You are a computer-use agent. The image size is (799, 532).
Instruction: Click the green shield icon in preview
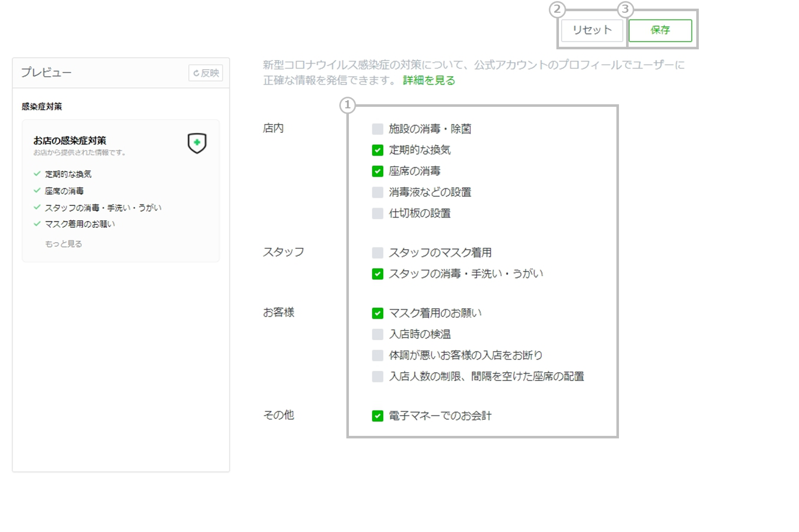coord(197,143)
